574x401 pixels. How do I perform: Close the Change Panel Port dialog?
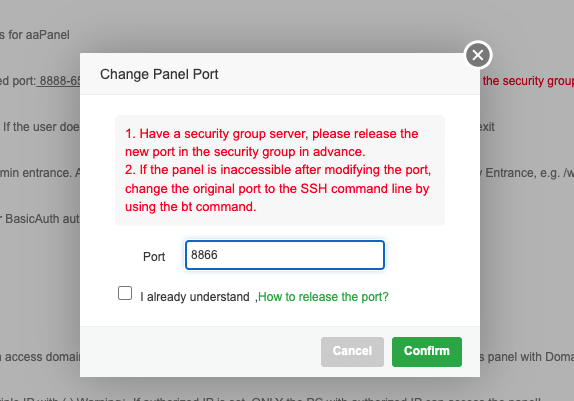tap(478, 55)
